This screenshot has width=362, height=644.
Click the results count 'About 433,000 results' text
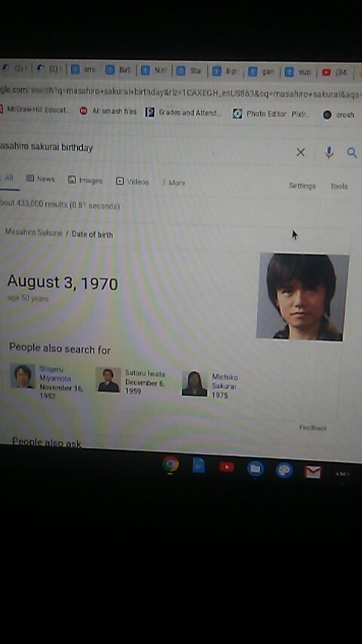click(60, 205)
